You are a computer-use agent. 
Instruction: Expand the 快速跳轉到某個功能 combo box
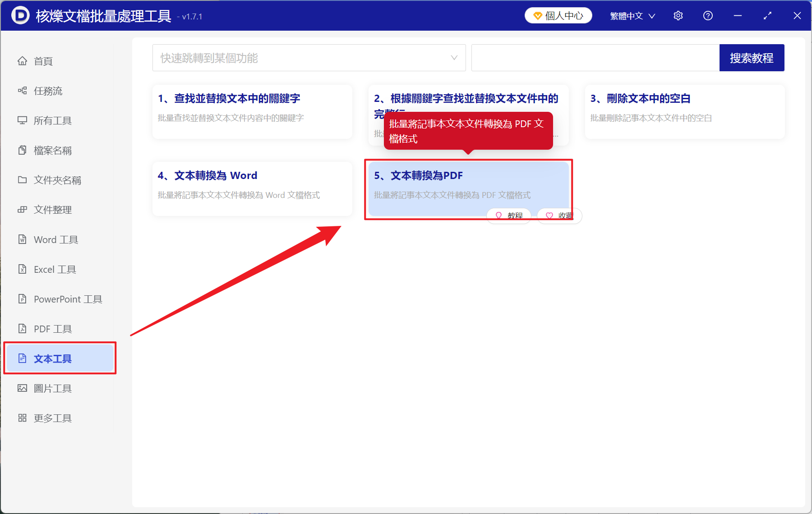[309, 58]
